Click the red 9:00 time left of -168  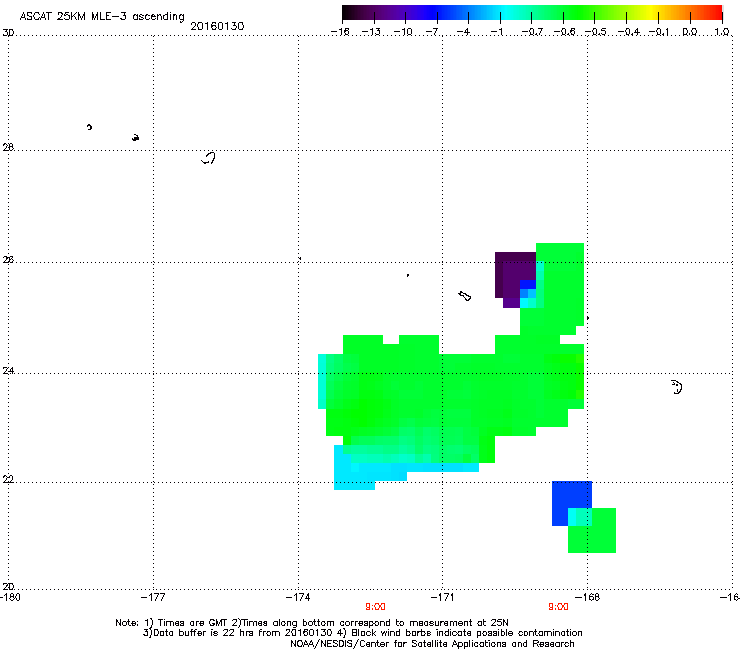(x=558, y=607)
